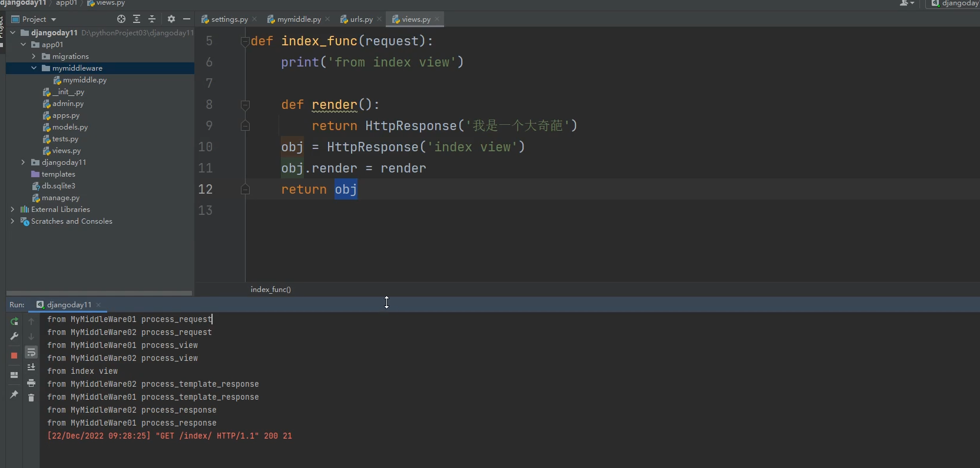Collapse the djangoday11 root folder
Viewport: 980px width, 468px height.
[12, 33]
